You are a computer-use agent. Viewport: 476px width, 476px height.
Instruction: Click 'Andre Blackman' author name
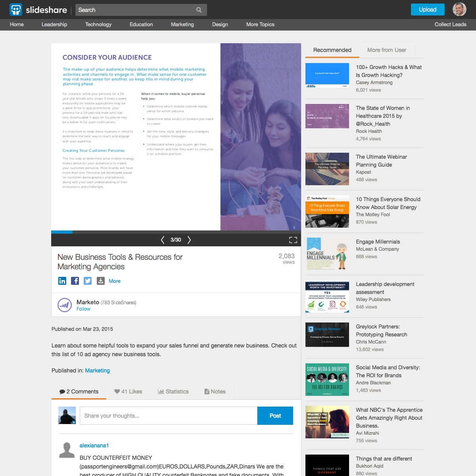pyautogui.click(x=373, y=383)
